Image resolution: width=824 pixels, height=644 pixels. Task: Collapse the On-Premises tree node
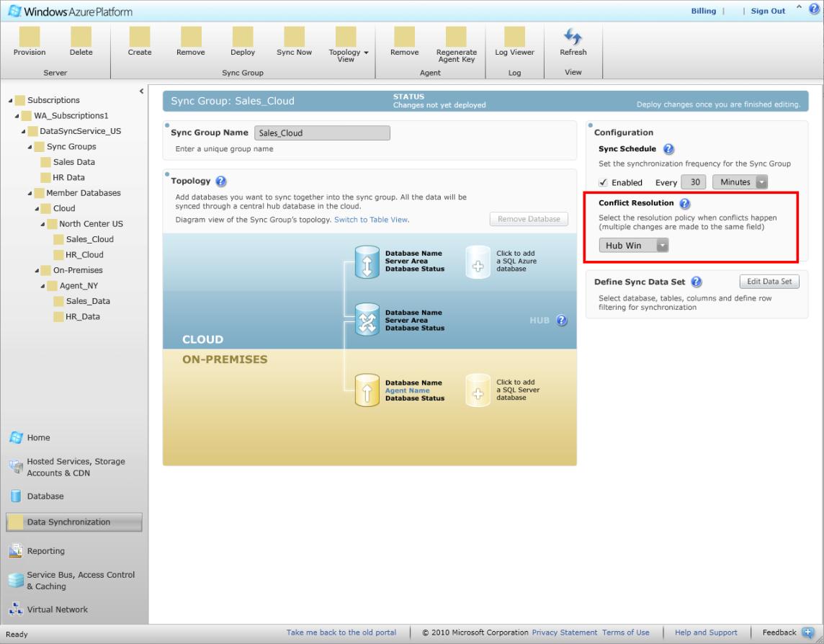[x=37, y=271]
